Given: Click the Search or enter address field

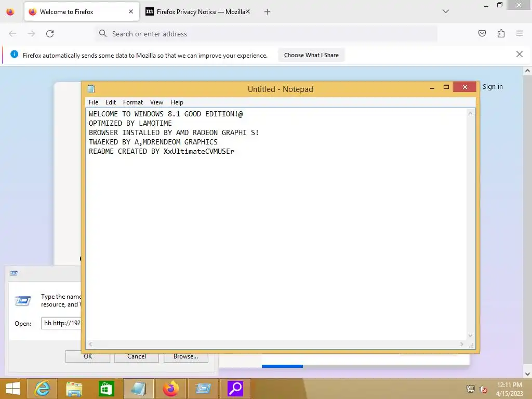Looking at the screenshot, I should tap(266, 34).
